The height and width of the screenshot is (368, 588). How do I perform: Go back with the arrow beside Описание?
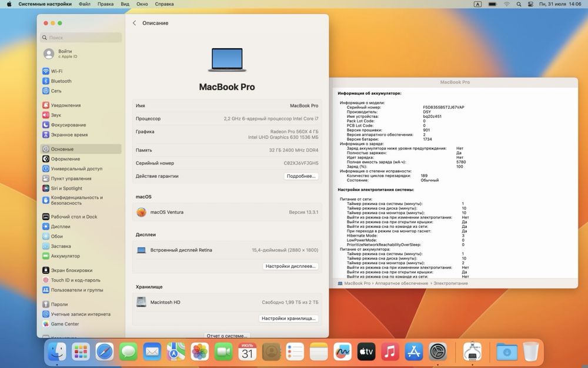134,23
